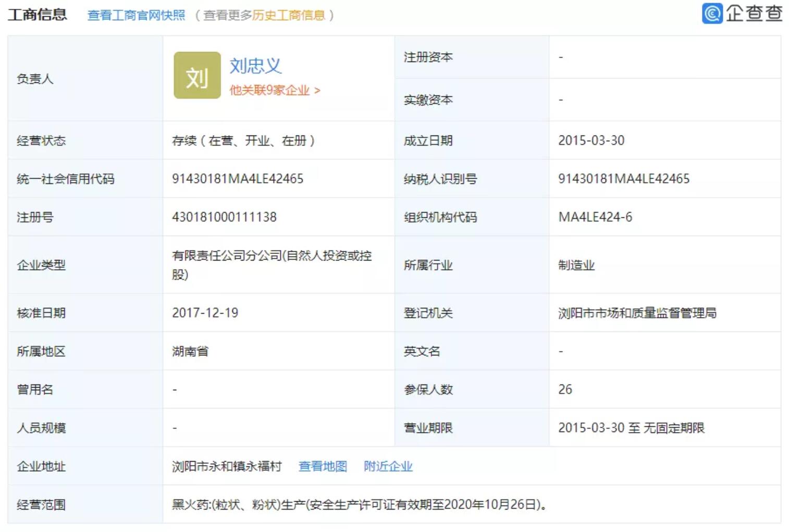Select the 统一社会信用代码 value 91430181MA4LE42465

pyautogui.click(x=238, y=179)
